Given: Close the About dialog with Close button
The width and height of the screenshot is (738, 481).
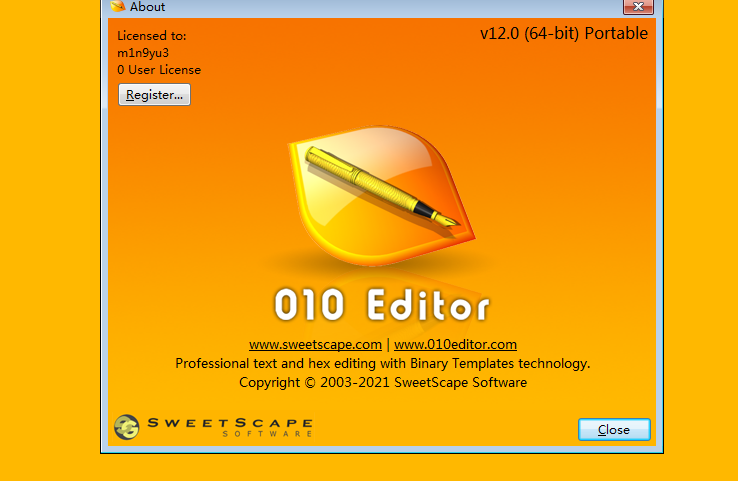Looking at the screenshot, I should pos(614,430).
